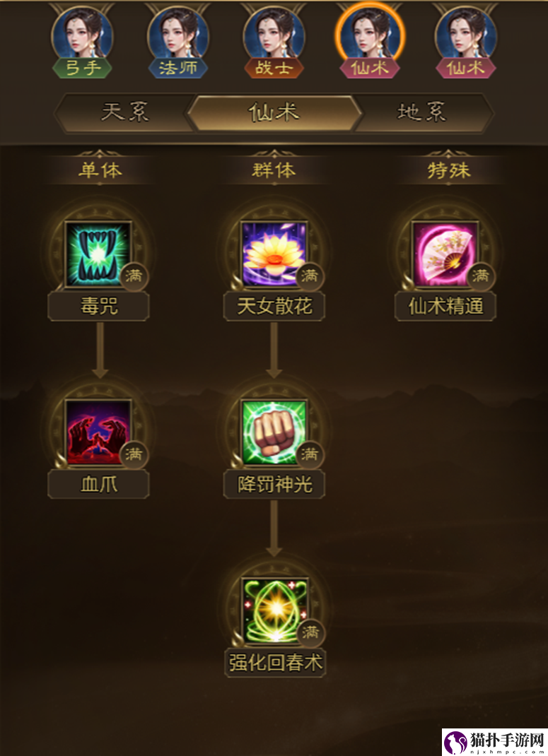
Task: Choose the last 仙术 character portrait
Action: pos(466,41)
